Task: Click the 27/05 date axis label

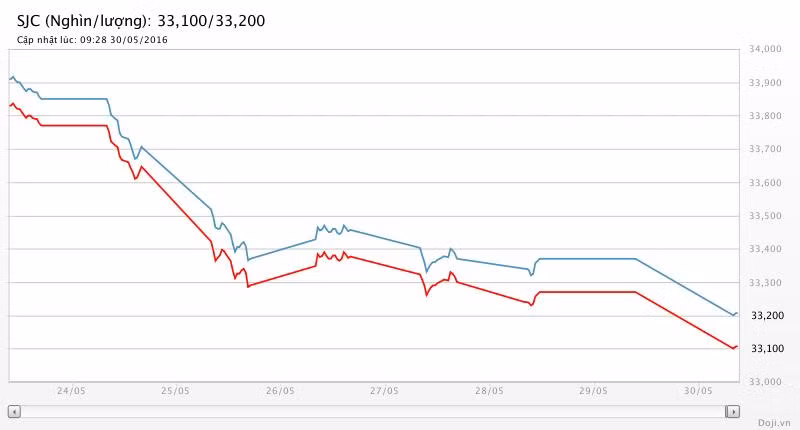Action: (x=385, y=391)
